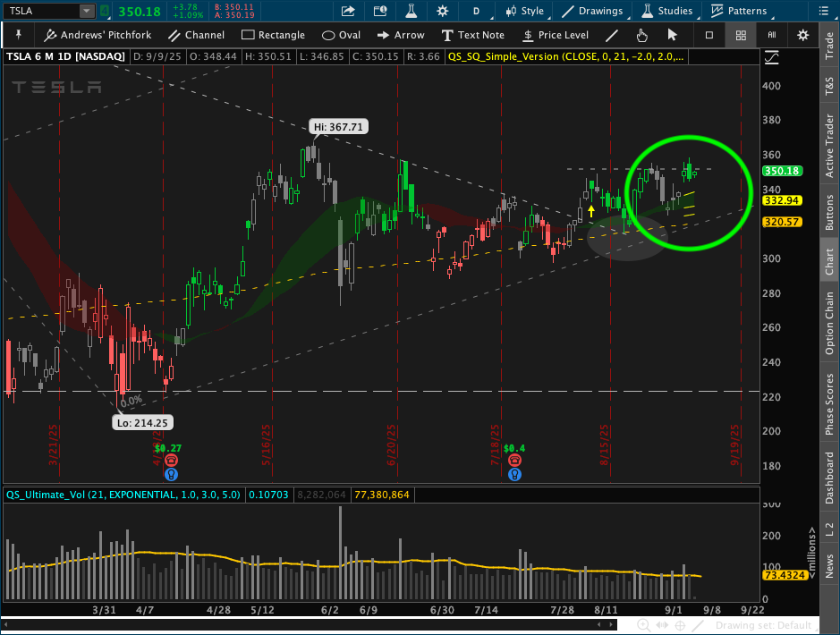Select the pan hand tool
The height and width of the screenshot is (635, 840).
[x=641, y=36]
